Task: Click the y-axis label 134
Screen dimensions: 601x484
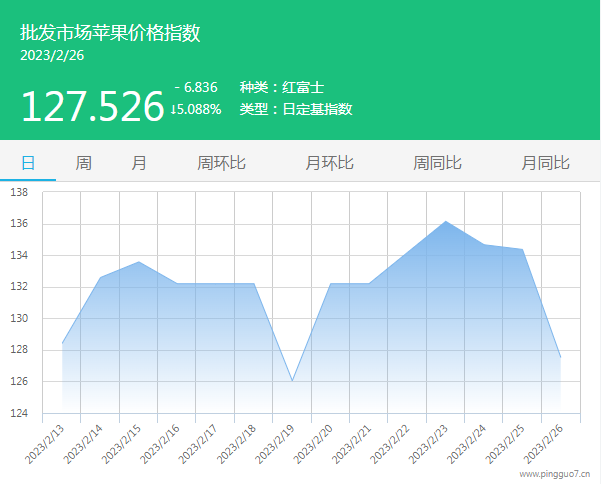Action: (19, 255)
